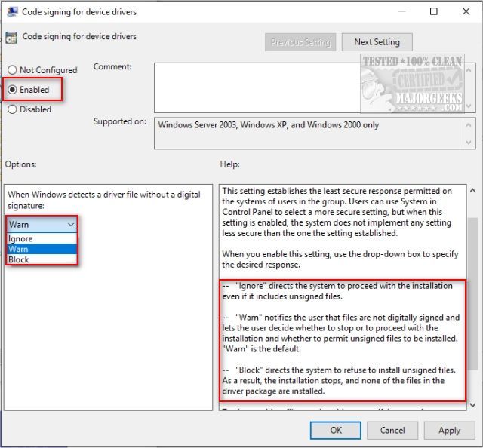483x448 pixels.
Task: Click help paragraph "When you enable this setting"
Action: pyautogui.click(x=340, y=259)
